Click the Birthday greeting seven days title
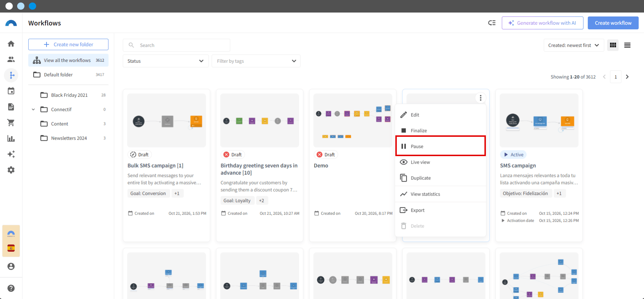Viewport: 644px width, 299px height. (x=259, y=169)
